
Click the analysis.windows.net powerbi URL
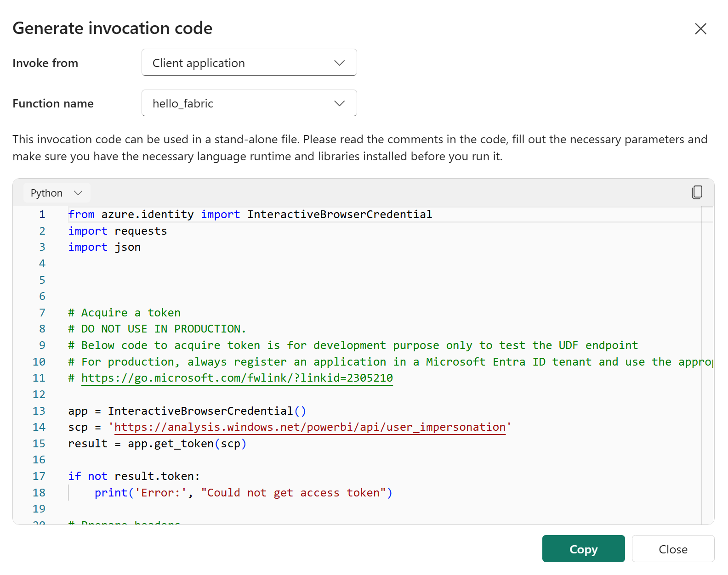pyautogui.click(x=309, y=427)
